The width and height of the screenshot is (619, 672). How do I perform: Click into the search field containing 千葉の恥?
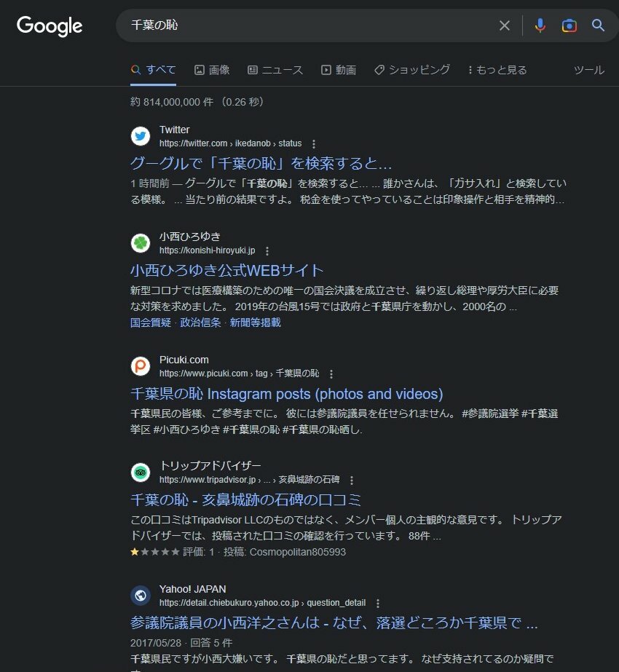pos(309,25)
